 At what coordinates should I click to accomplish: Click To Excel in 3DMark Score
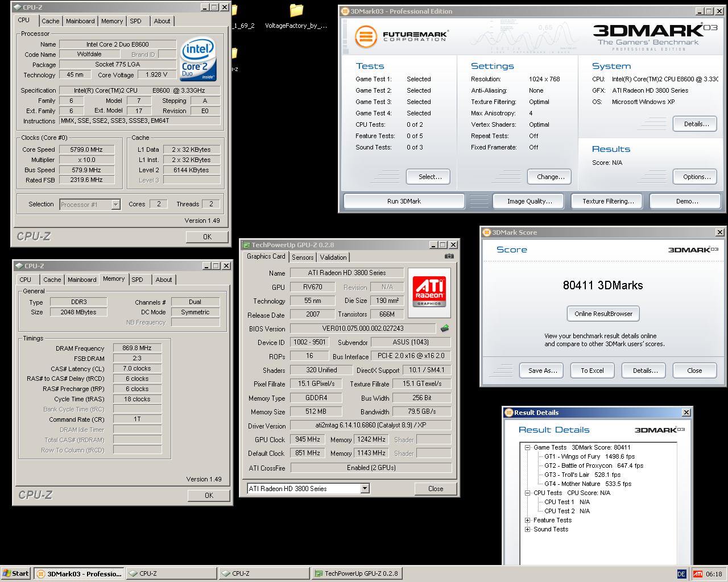(592, 371)
